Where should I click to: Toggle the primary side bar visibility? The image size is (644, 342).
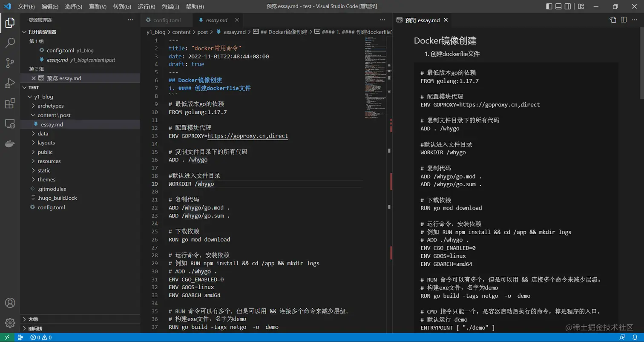point(549,6)
